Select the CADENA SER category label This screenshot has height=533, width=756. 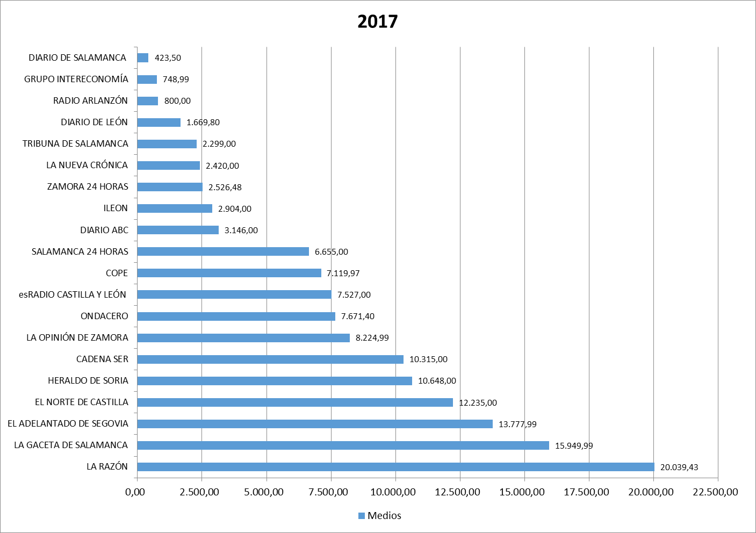(102, 359)
